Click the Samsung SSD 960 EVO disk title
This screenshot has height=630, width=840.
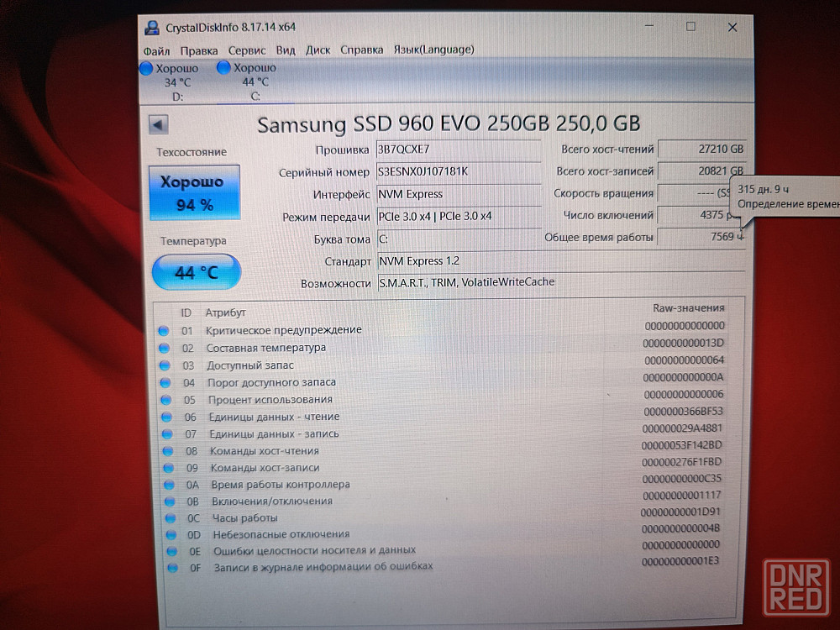point(449,123)
